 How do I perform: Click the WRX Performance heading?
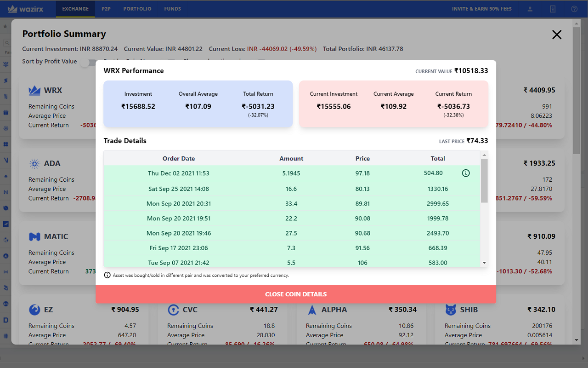click(x=134, y=71)
